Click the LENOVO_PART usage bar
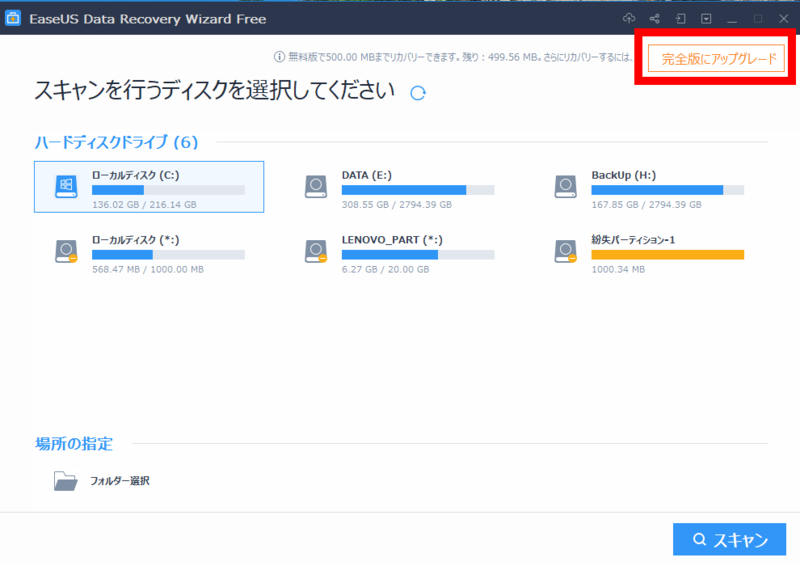The image size is (800, 566). point(418,255)
